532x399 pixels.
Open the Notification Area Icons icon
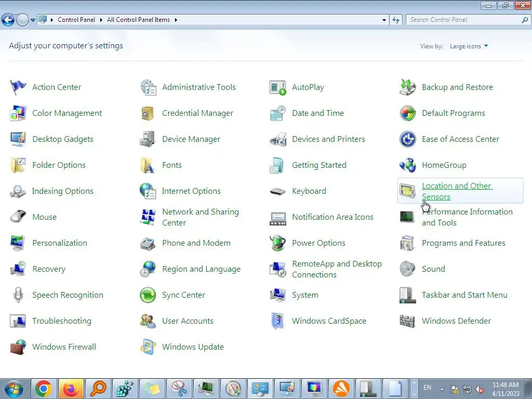coord(277,219)
